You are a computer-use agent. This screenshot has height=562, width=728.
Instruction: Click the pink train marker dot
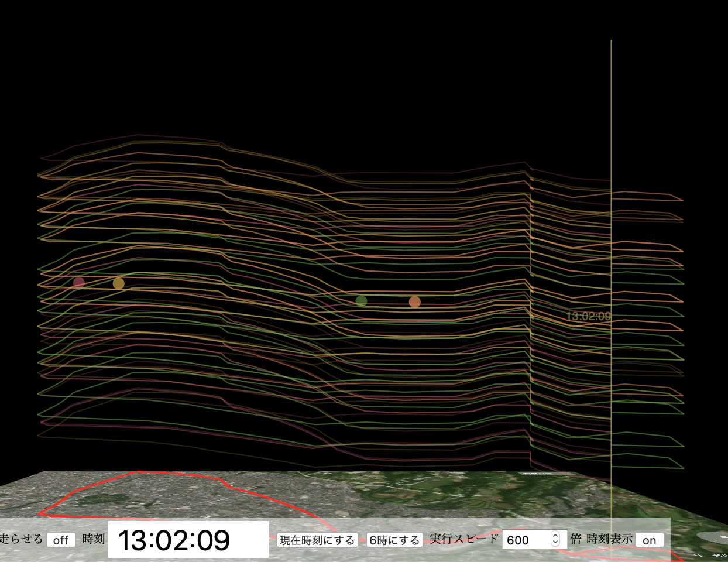79,283
